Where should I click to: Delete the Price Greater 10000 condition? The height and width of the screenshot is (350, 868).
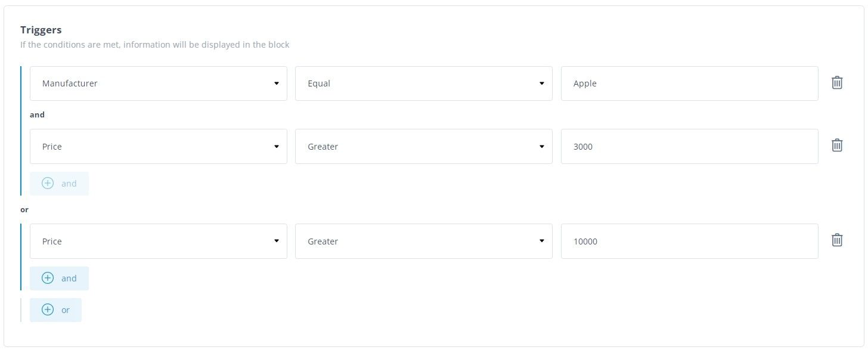coord(837,240)
